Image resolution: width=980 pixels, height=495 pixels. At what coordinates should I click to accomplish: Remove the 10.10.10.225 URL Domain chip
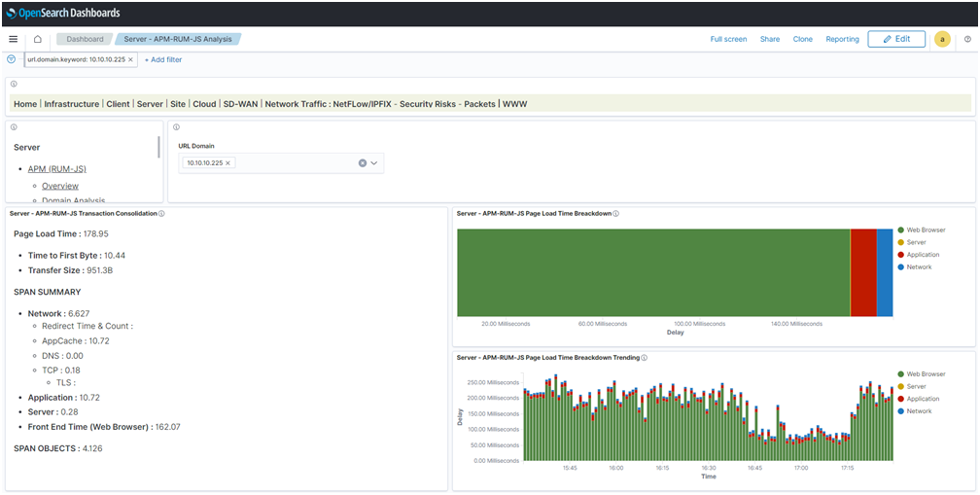tap(227, 163)
